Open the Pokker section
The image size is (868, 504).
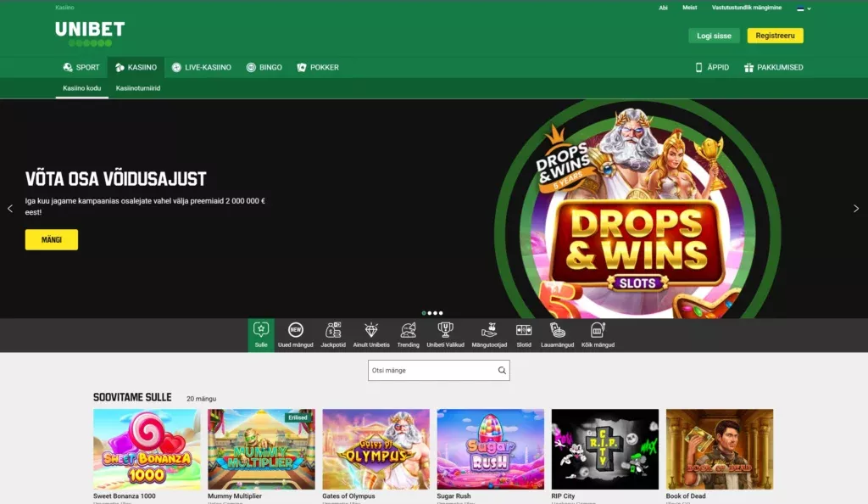pyautogui.click(x=318, y=67)
